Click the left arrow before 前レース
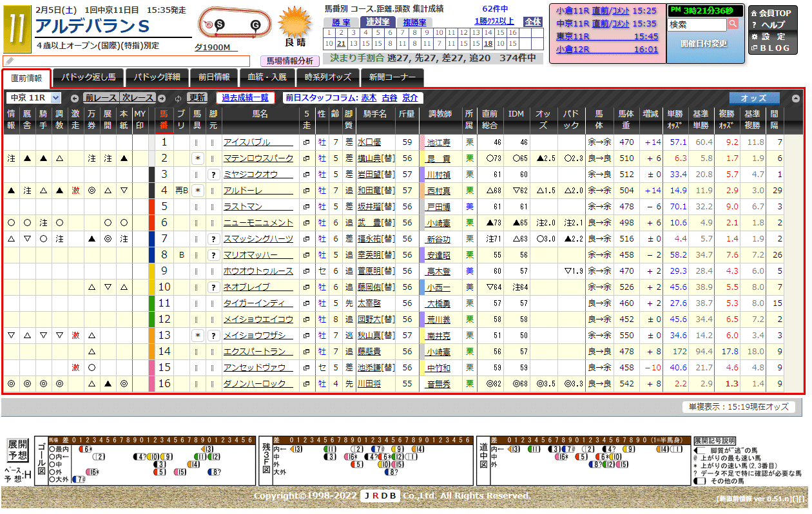Image resolution: width=812 pixels, height=514 pixels. (75, 99)
